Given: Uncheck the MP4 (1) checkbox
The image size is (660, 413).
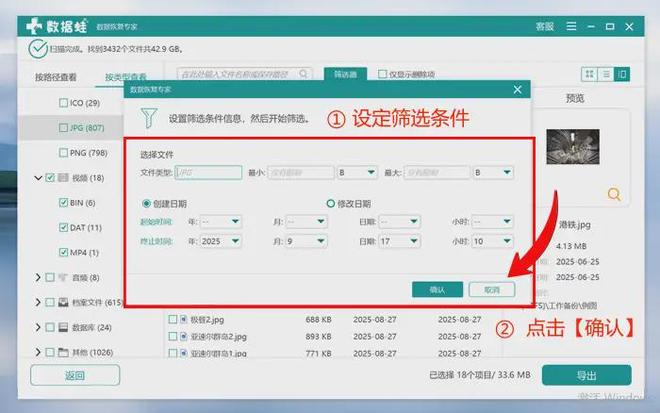Looking at the screenshot, I should 64,252.
